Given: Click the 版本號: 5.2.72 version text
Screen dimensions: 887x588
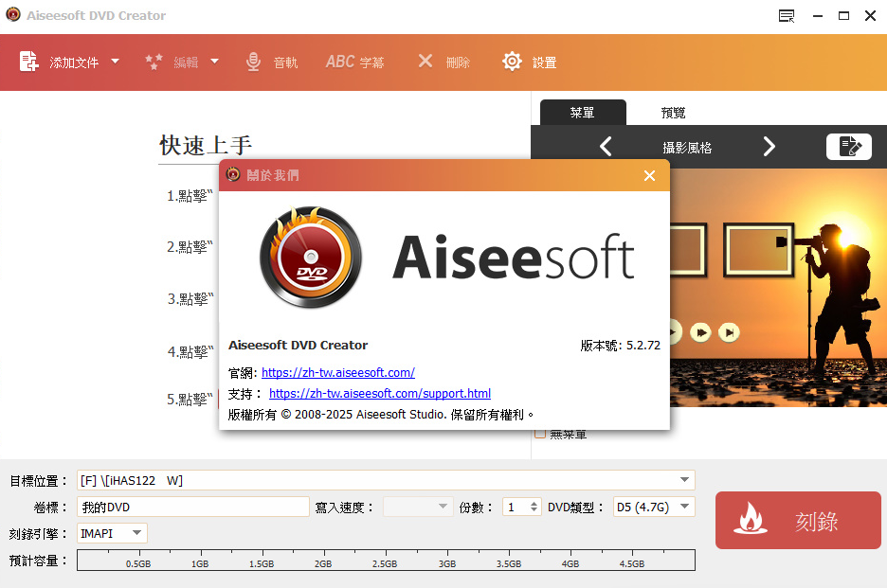Looking at the screenshot, I should pyautogui.click(x=620, y=346).
